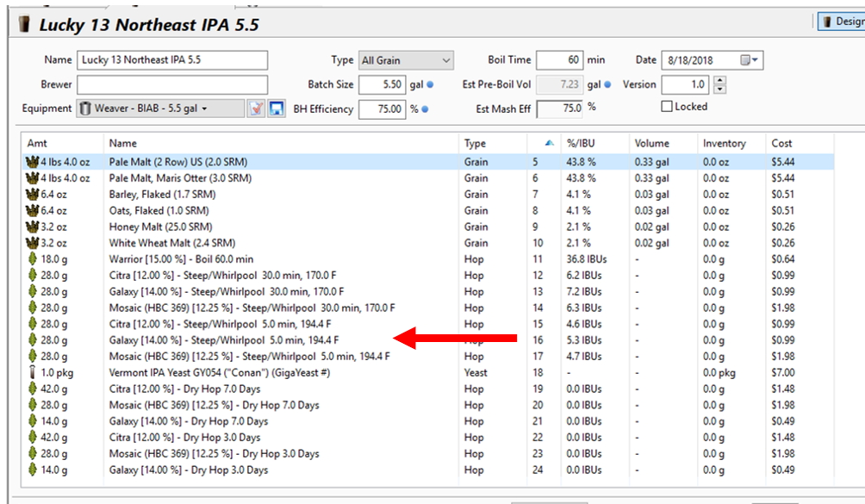Click hop icon for Mosaic Whirlpool 5.0 min row

tap(33, 356)
